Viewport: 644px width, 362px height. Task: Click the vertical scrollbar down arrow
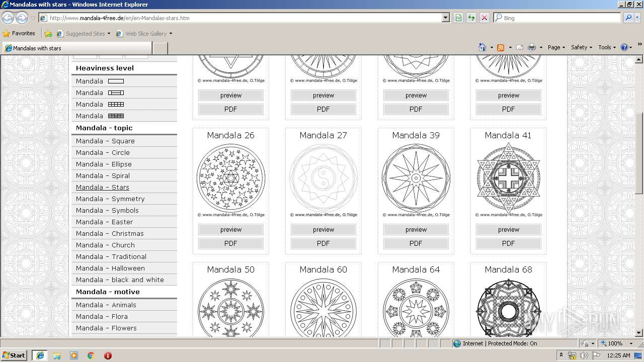pos(639,332)
